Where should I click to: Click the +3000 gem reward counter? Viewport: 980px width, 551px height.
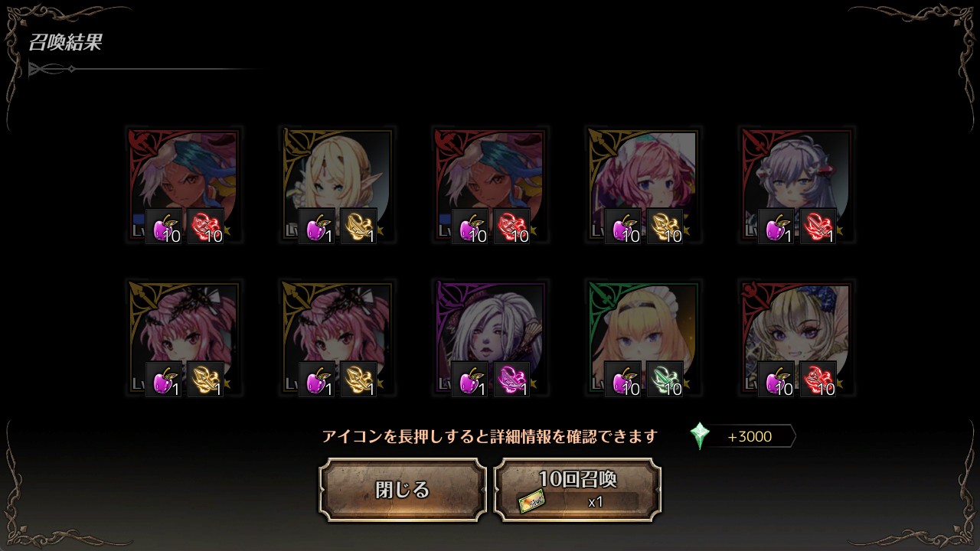[750, 437]
